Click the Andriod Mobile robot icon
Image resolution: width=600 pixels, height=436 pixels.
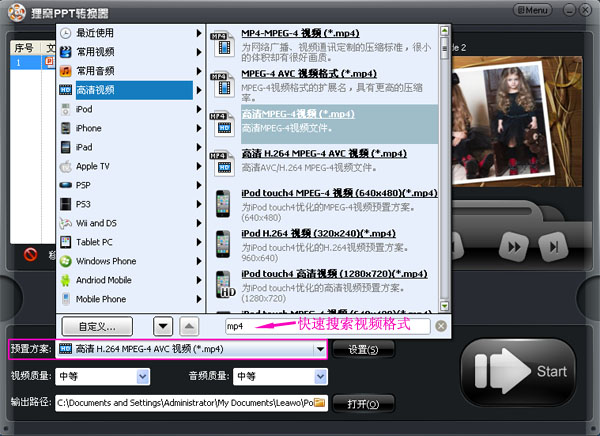pos(65,280)
